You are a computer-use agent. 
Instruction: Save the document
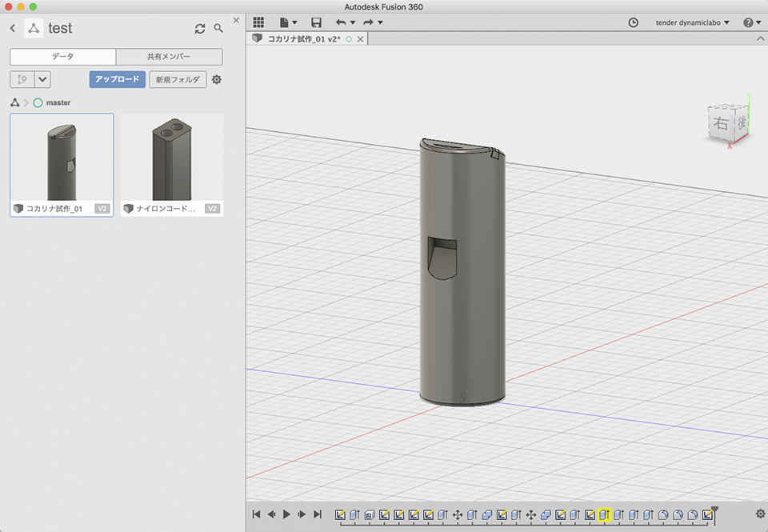[x=317, y=22]
